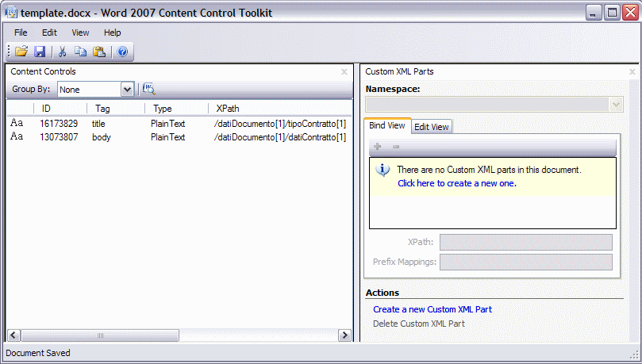
Task: Click the 'Click here to create a new one' link
Action: 457,183
